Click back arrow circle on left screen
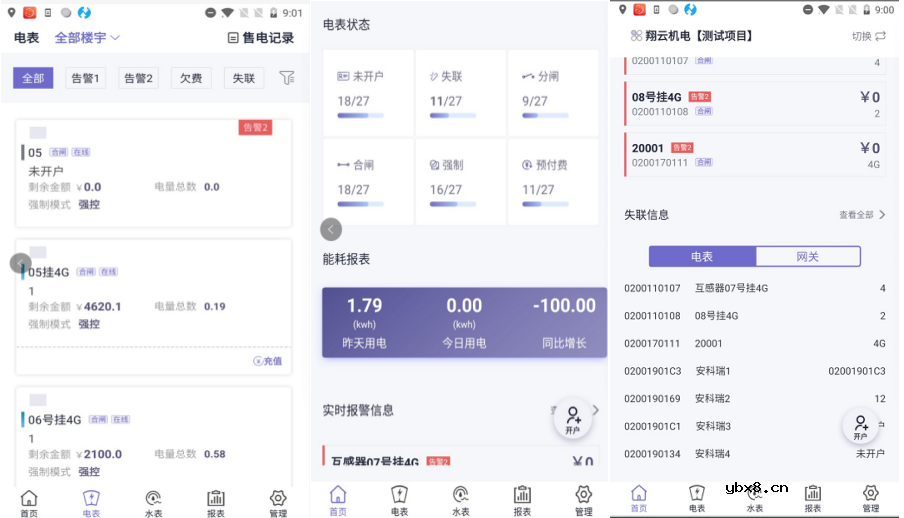This screenshot has width=904, height=518. 21,264
